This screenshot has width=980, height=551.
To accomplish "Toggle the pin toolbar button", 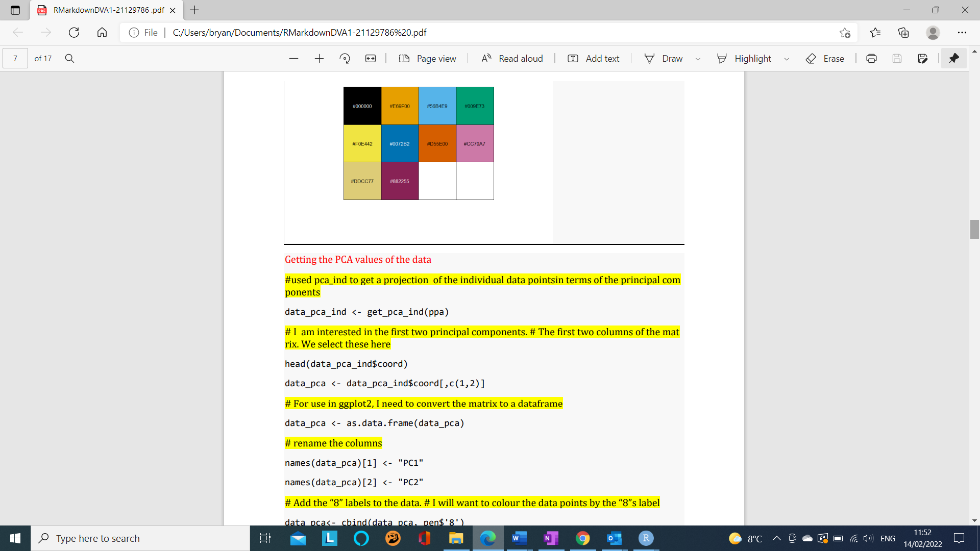I will tap(953, 59).
